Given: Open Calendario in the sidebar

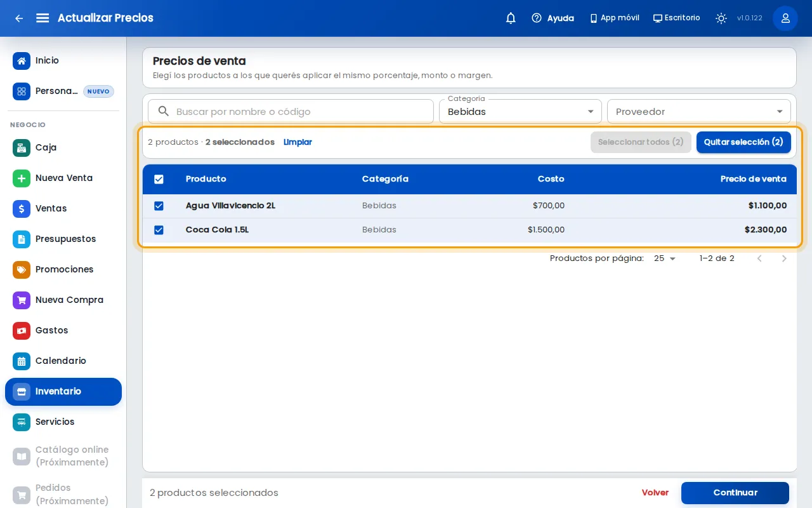Looking at the screenshot, I should point(63,361).
